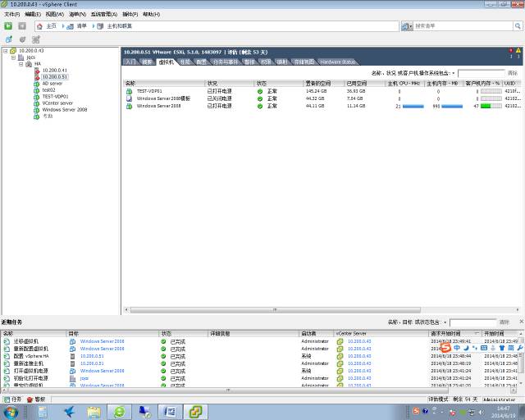525x420 pixels.
Task: Open the Inventory (清单) menu
Action: [x=77, y=14]
